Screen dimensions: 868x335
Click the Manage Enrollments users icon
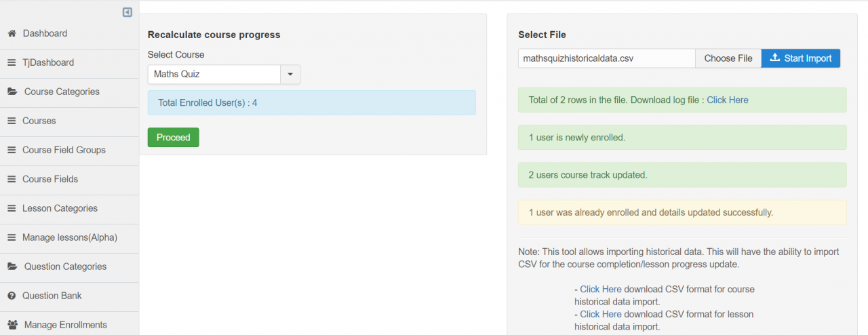[12, 325]
